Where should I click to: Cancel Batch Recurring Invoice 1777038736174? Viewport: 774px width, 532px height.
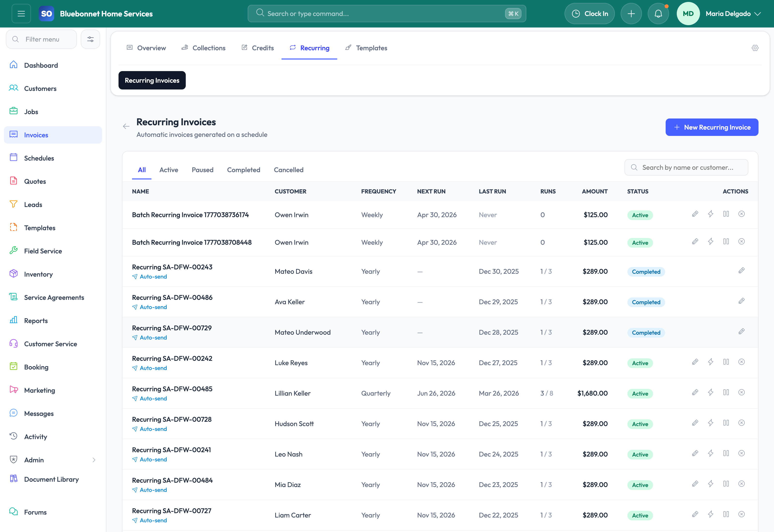pos(741,214)
